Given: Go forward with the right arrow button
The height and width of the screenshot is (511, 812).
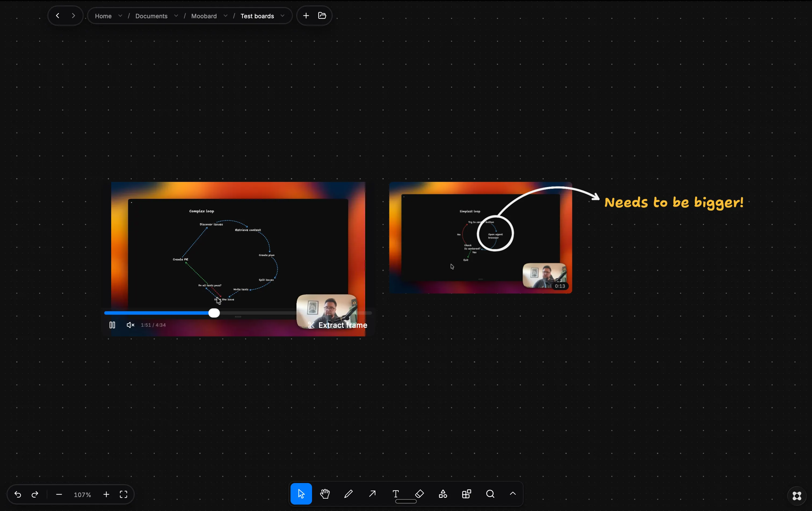Looking at the screenshot, I should (73, 16).
